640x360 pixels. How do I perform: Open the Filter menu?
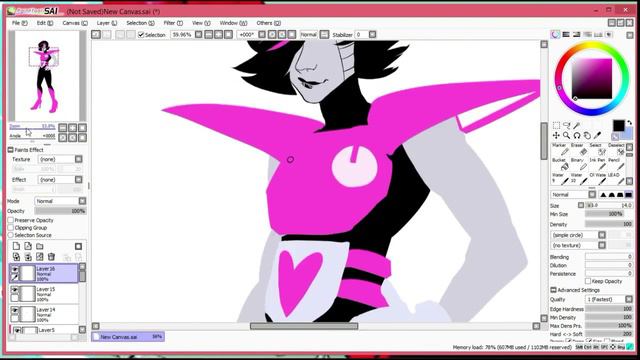coord(173,23)
